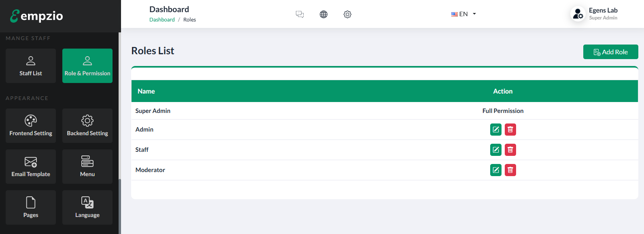Screen dimensions: 644x234
Task: Click the trash icon for Staff role
Action: tap(510, 150)
